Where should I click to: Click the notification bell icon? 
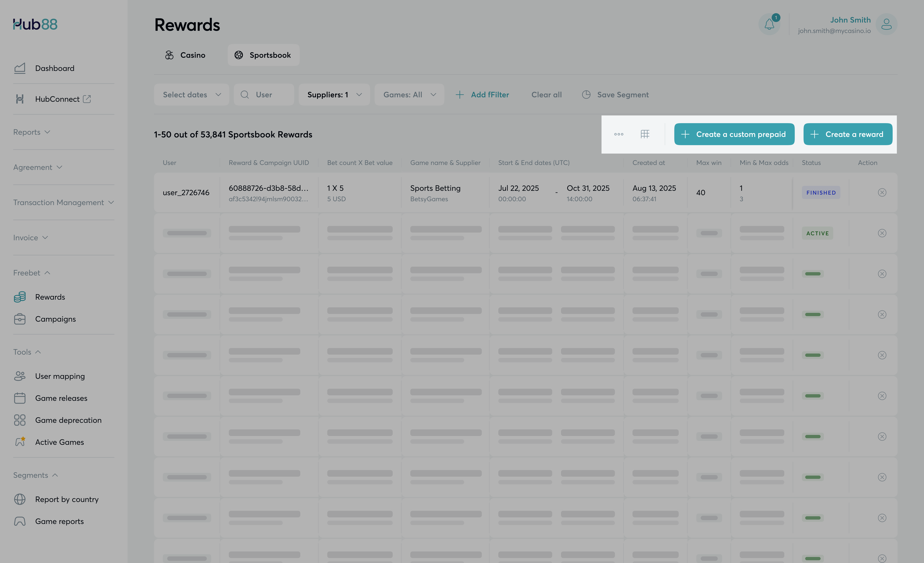pyautogui.click(x=769, y=25)
